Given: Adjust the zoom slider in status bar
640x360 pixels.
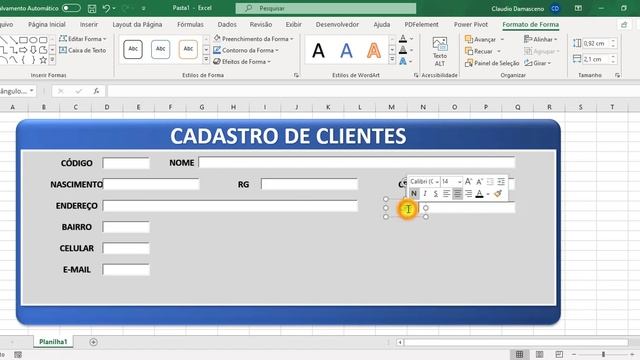Looking at the screenshot, I should coord(603,354).
